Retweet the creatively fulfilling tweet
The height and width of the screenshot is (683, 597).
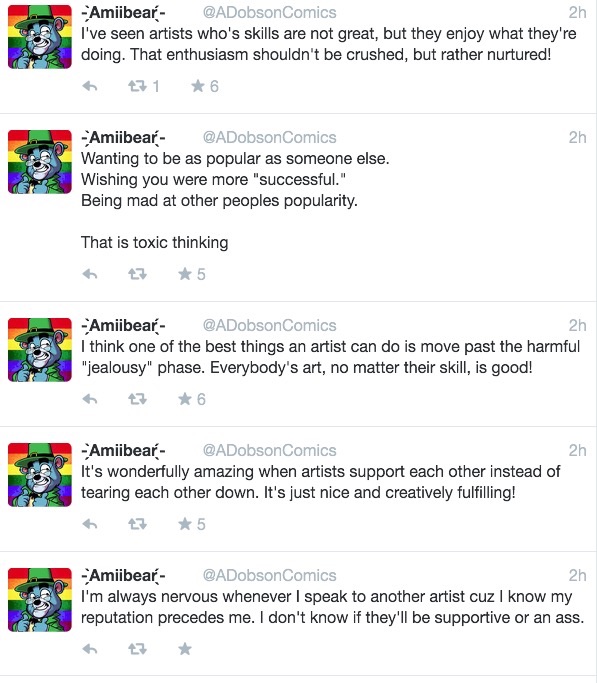pos(137,524)
